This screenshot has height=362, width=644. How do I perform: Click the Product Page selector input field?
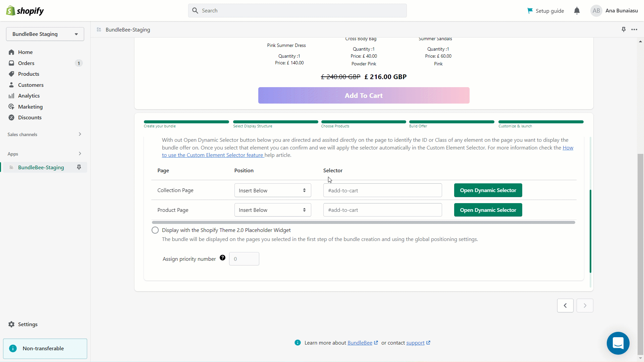coord(382,210)
